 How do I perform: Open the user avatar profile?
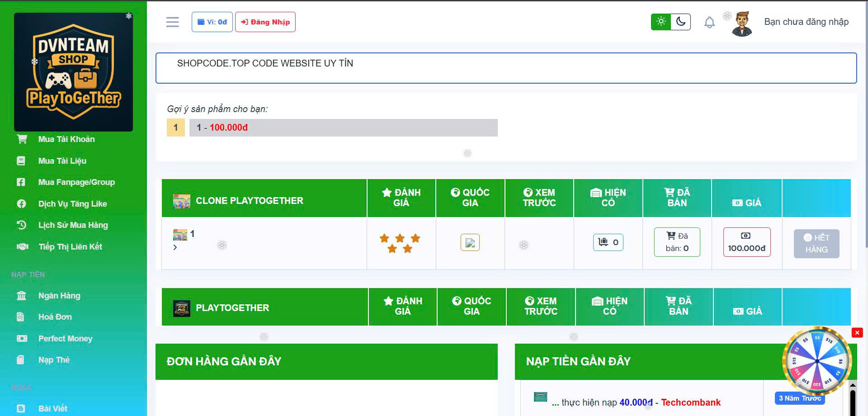click(x=742, y=24)
